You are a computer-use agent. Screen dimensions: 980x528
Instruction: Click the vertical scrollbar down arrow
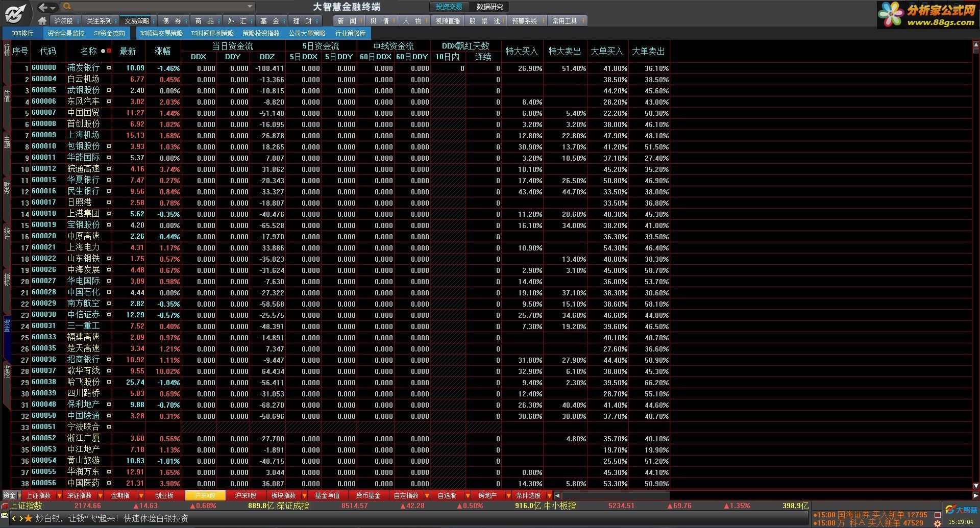tap(976, 486)
